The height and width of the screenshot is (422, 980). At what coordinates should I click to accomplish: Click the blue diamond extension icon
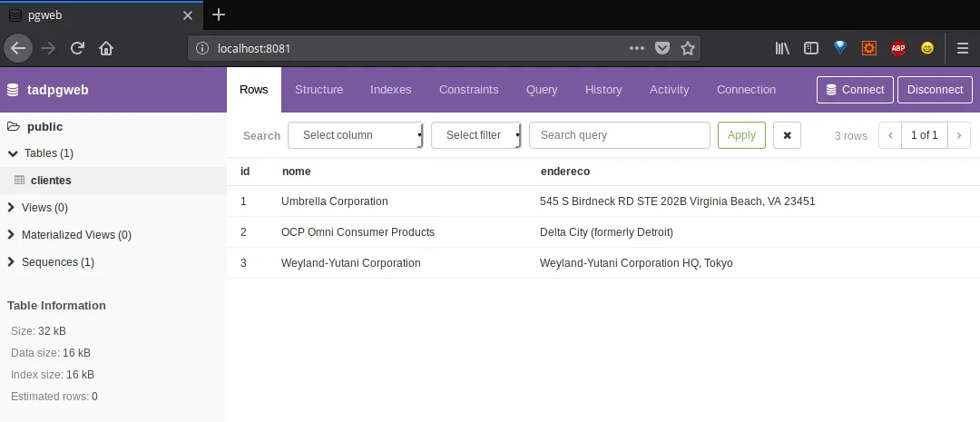840,47
